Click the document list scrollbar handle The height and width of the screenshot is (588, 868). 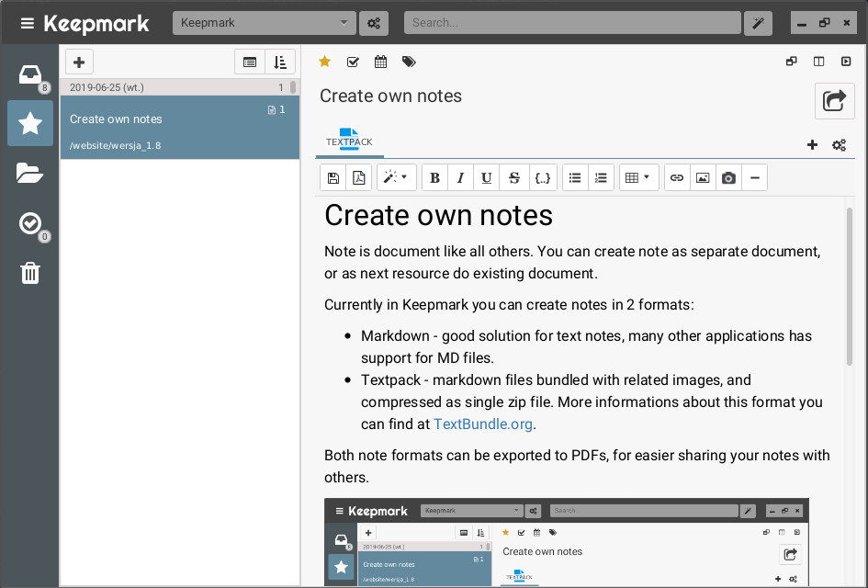pos(293,87)
